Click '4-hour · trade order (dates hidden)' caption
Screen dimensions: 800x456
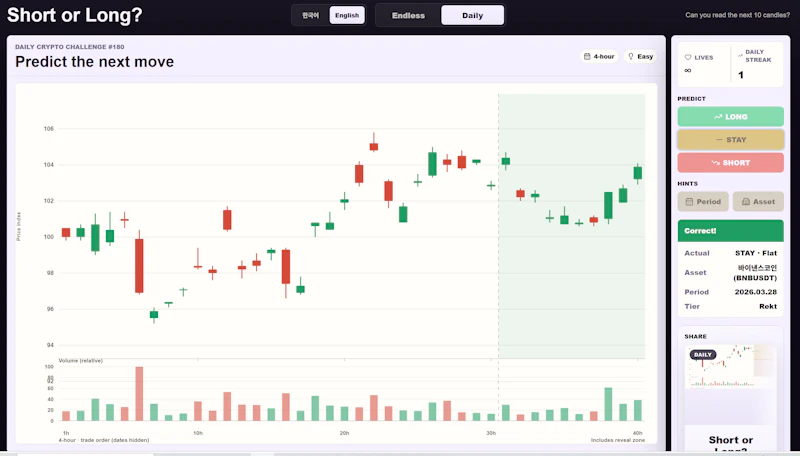point(104,440)
